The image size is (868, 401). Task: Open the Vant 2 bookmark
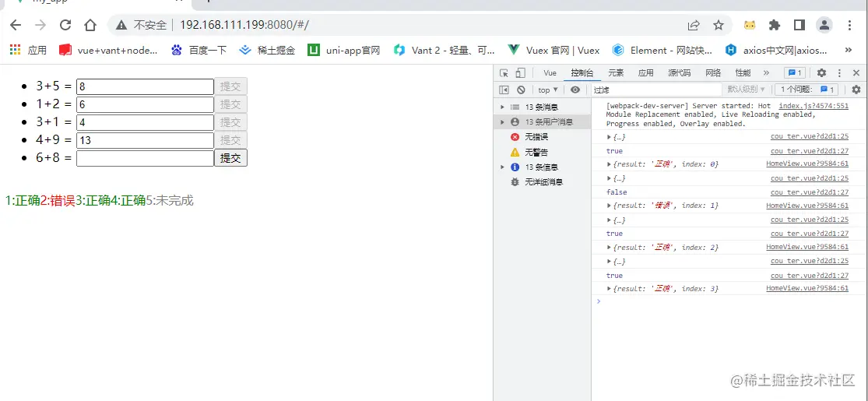(x=445, y=51)
